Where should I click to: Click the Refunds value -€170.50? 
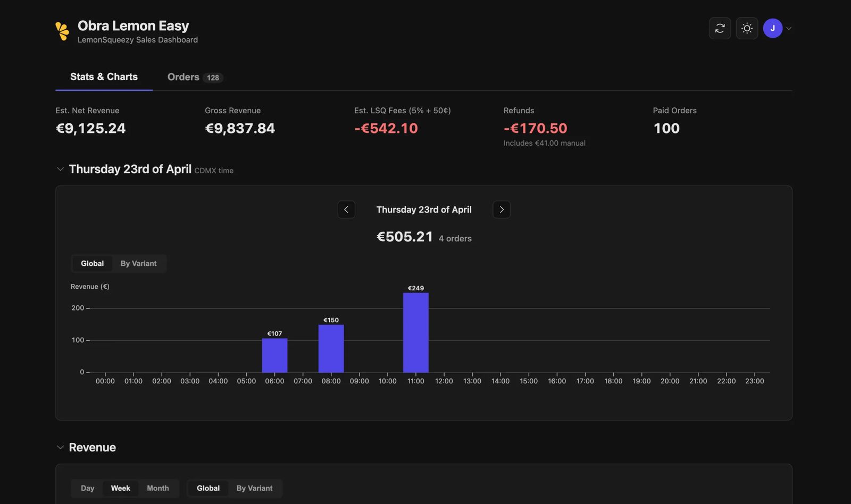point(536,129)
